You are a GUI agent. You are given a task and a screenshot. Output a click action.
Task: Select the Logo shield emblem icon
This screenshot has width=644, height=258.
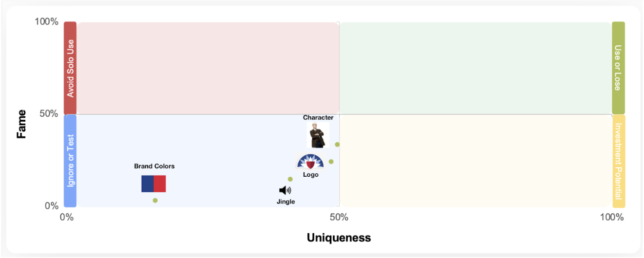click(x=310, y=161)
